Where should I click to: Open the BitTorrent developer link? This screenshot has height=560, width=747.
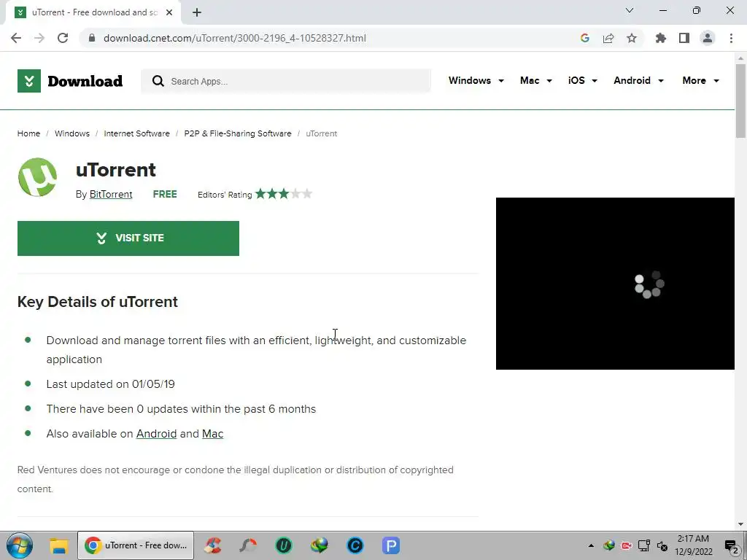pyautogui.click(x=111, y=194)
